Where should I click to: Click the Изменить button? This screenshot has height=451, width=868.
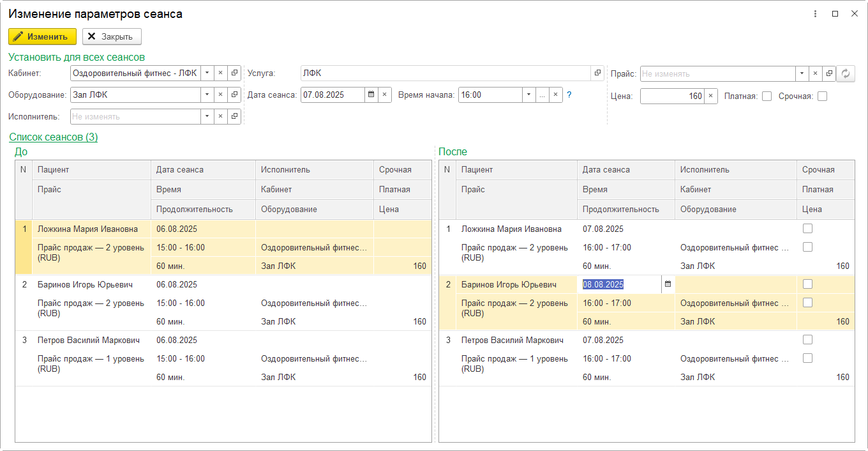tap(42, 36)
